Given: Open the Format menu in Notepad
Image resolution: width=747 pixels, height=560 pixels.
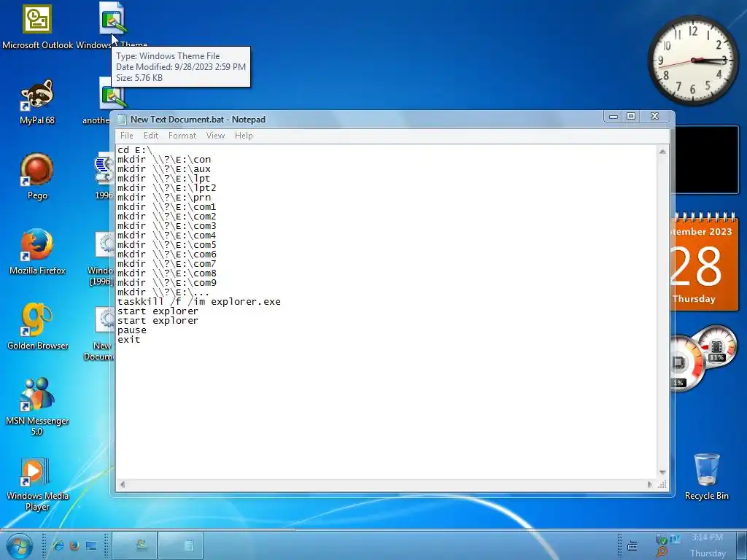Looking at the screenshot, I should pos(182,136).
